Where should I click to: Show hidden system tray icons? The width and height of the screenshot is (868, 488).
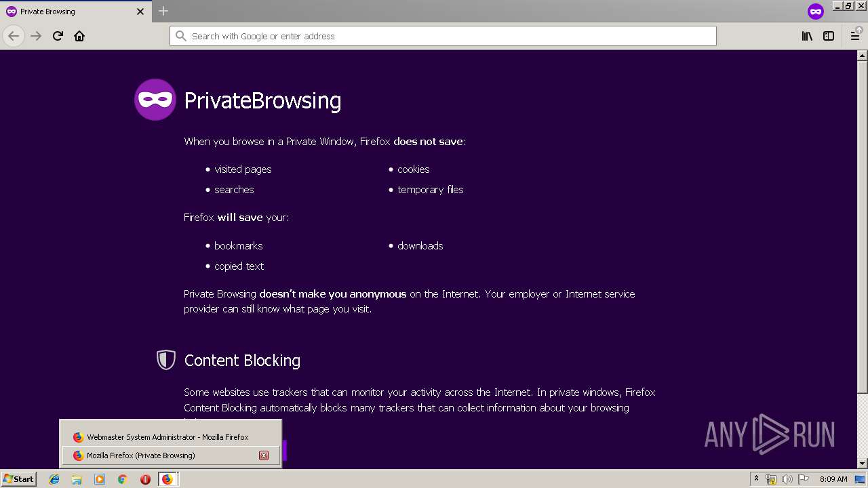pyautogui.click(x=756, y=479)
